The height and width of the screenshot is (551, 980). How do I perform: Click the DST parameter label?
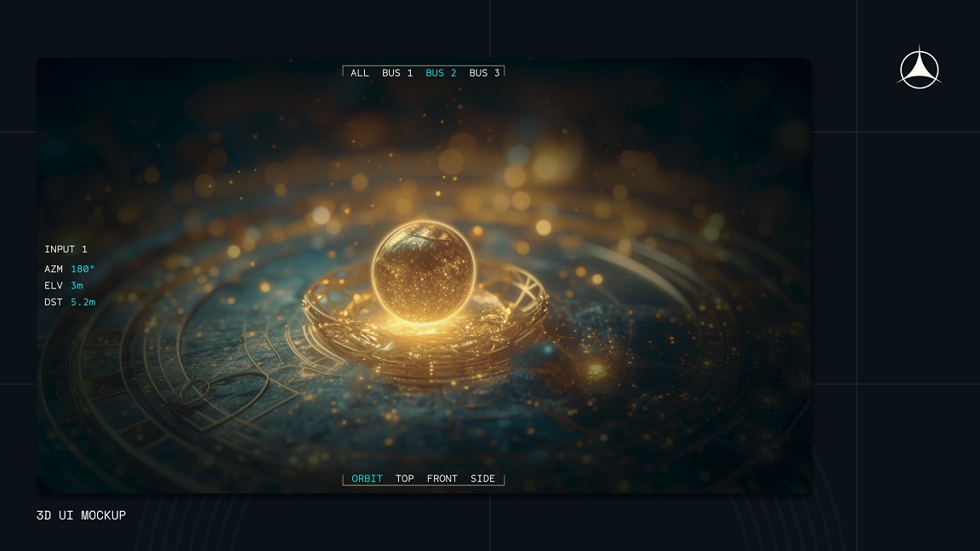coord(54,303)
